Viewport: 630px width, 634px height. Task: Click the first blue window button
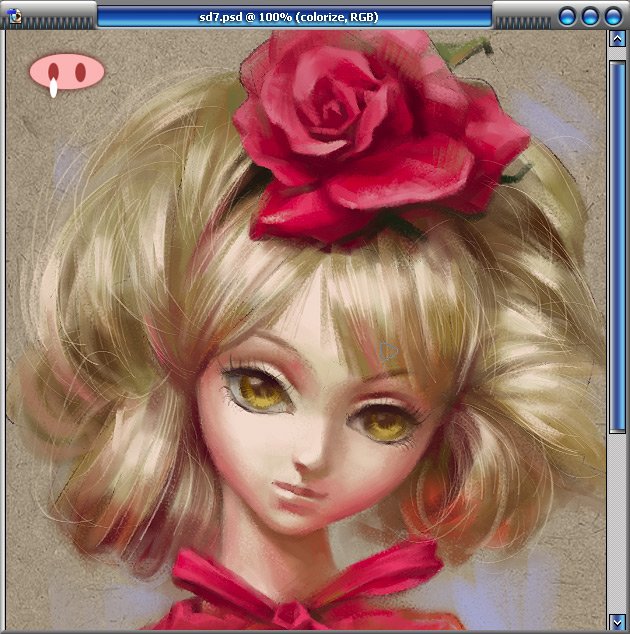[567, 17]
